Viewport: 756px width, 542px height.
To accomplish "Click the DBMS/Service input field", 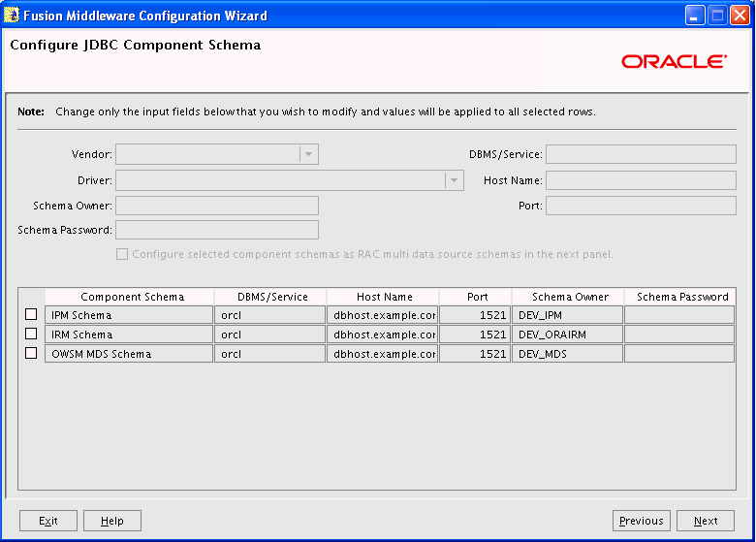I will 641,154.
